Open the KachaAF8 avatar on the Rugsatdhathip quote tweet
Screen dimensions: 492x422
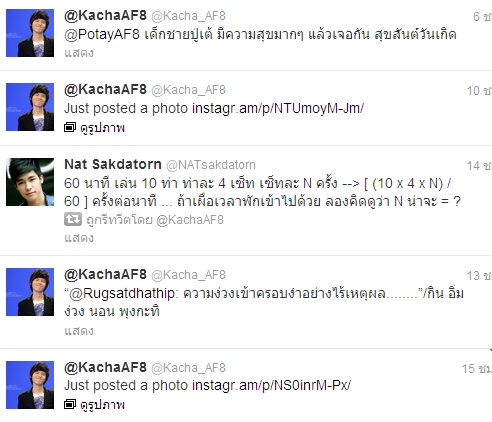30,292
